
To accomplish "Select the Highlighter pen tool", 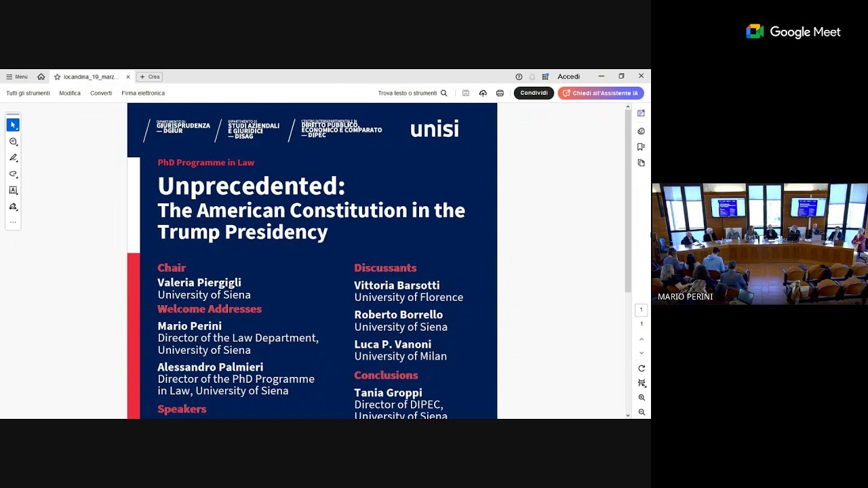I will [x=13, y=158].
